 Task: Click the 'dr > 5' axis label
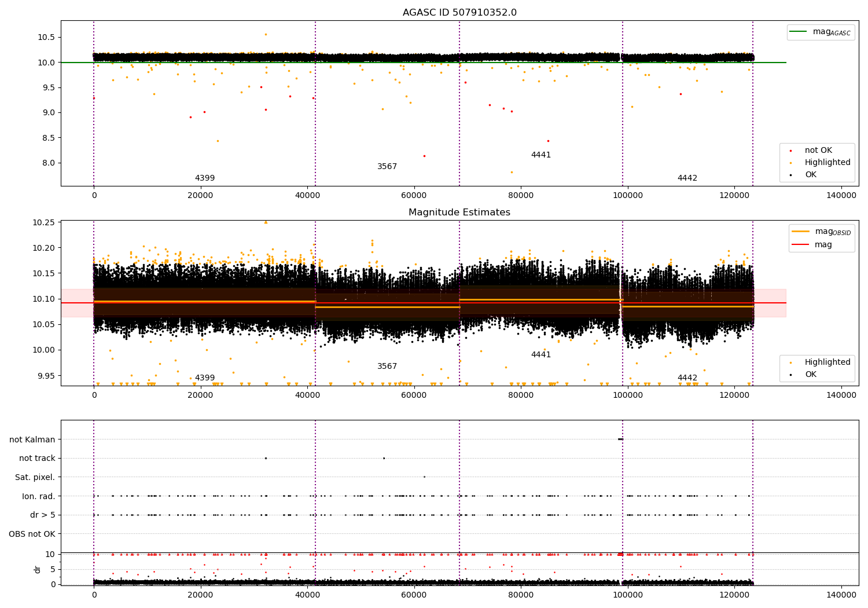click(x=43, y=515)
